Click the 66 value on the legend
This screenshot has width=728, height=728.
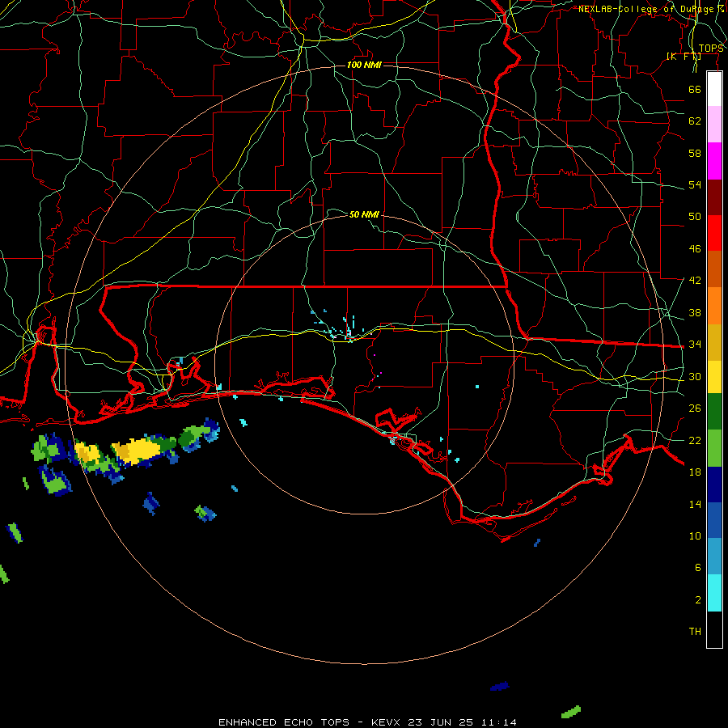click(695, 89)
